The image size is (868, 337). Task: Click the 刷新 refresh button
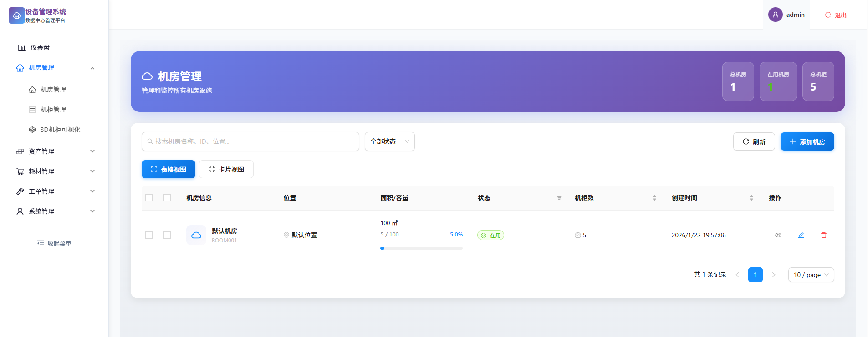[x=754, y=141]
